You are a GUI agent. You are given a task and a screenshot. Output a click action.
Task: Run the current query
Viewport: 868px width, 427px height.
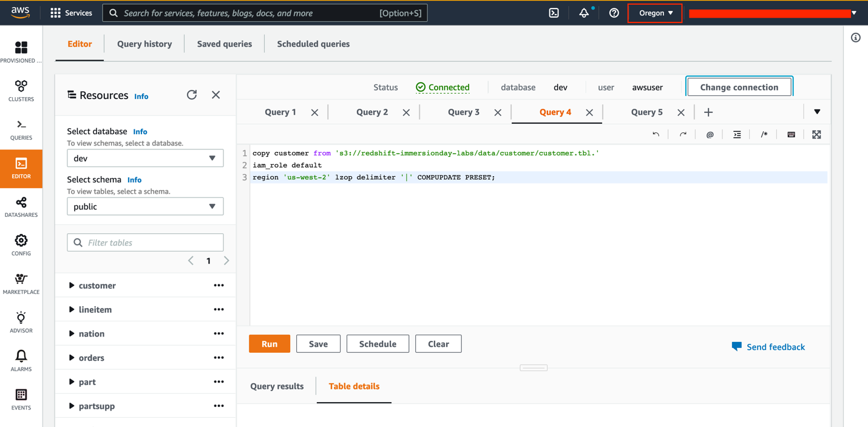tap(270, 344)
